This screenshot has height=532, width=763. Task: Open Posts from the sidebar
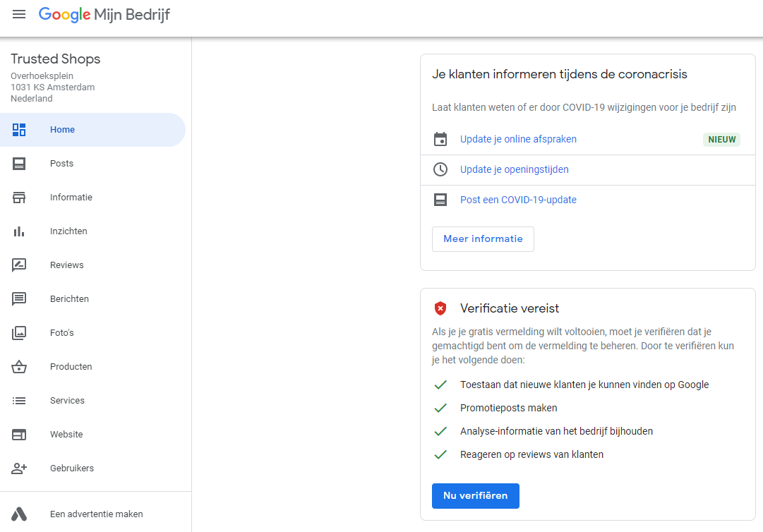click(92, 164)
